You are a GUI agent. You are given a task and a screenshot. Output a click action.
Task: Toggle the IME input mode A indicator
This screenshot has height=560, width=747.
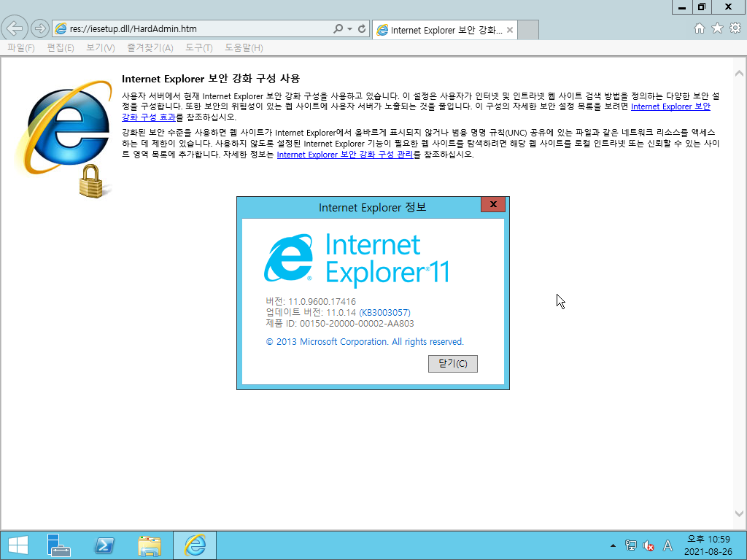pos(668,545)
